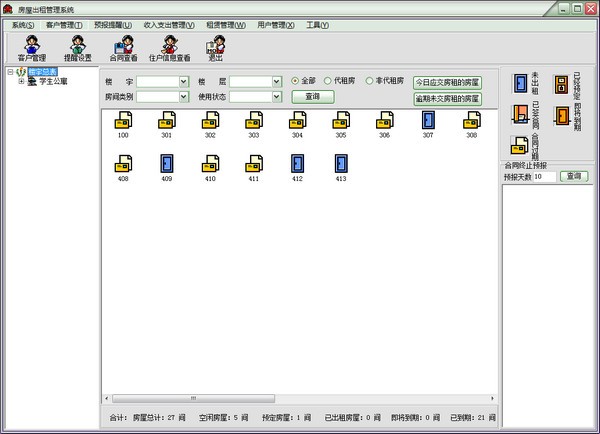This screenshot has height=434, width=600.
Task: Select the 全部 radio button
Action: pos(295,80)
